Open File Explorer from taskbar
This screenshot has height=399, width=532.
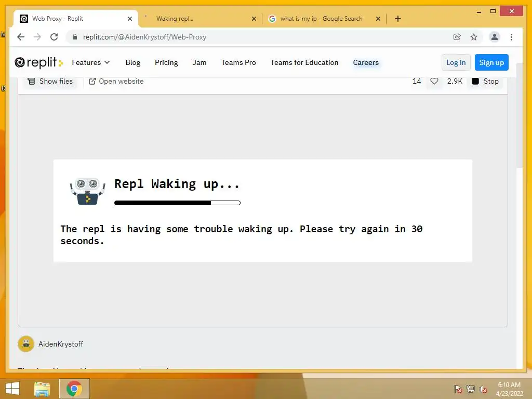[x=42, y=389]
